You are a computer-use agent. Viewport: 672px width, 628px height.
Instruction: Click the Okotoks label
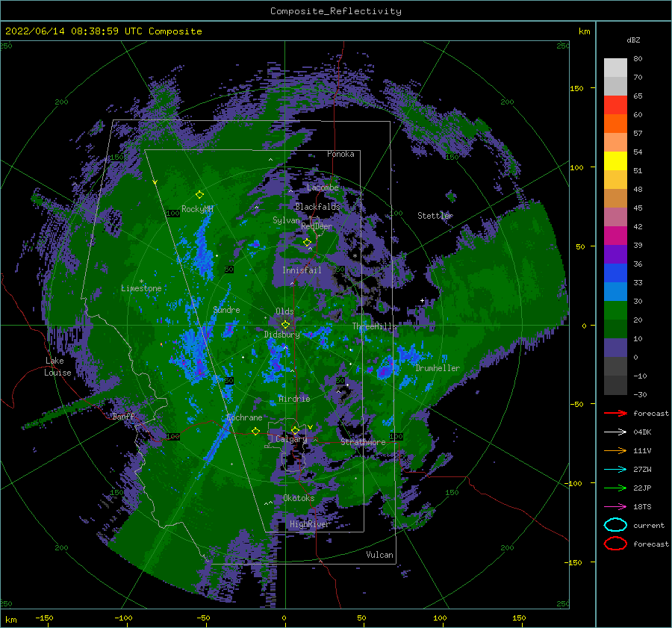(x=299, y=498)
